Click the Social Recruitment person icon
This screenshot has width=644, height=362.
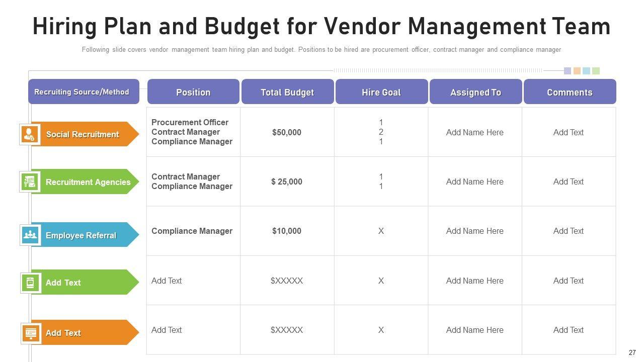point(29,134)
